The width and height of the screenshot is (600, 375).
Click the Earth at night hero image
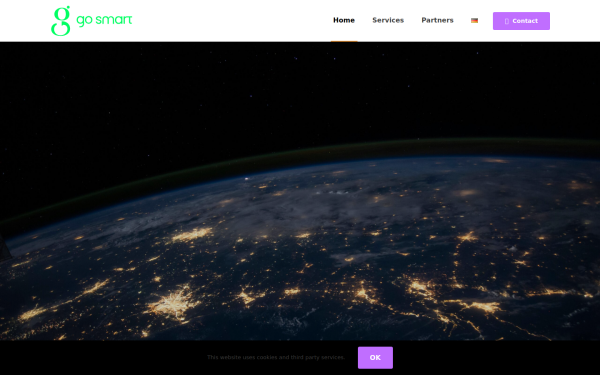(300, 191)
